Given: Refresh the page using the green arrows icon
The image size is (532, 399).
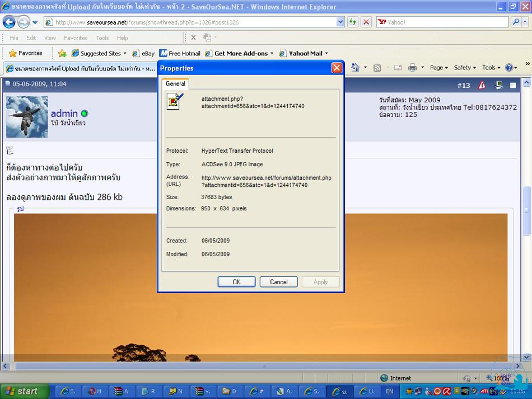Looking at the screenshot, I should click(353, 22).
